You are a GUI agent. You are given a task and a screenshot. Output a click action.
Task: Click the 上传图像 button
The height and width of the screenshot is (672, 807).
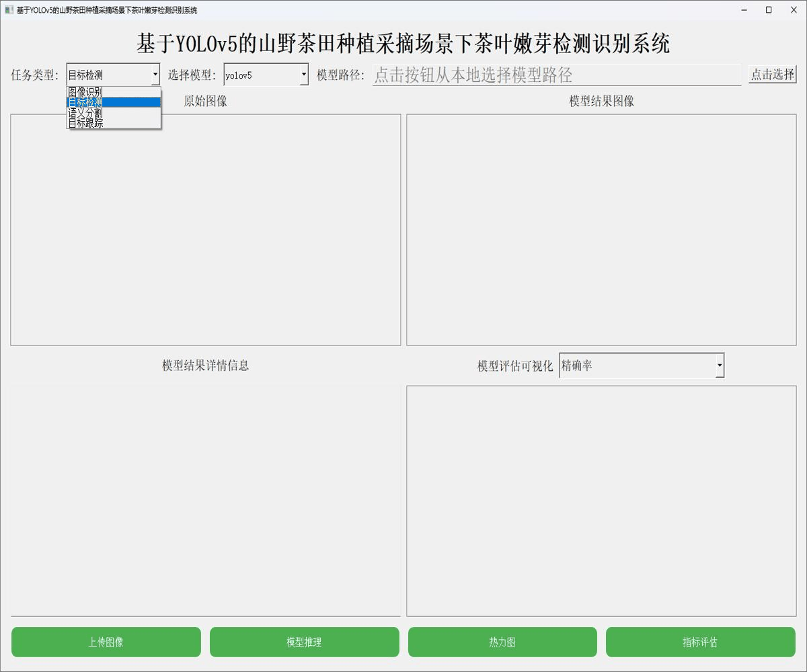(106, 642)
